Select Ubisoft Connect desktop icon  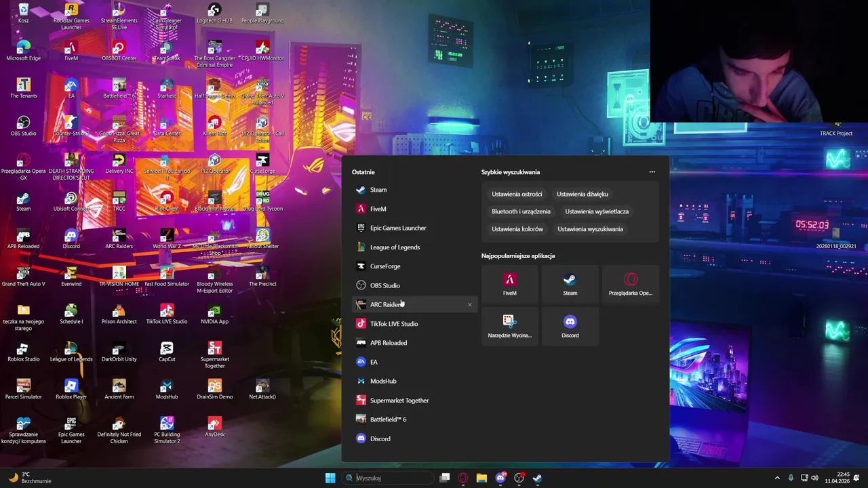click(71, 201)
